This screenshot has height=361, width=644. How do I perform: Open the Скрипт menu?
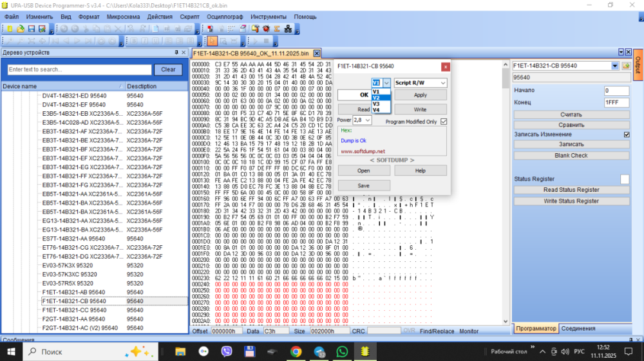pyautogui.click(x=189, y=17)
